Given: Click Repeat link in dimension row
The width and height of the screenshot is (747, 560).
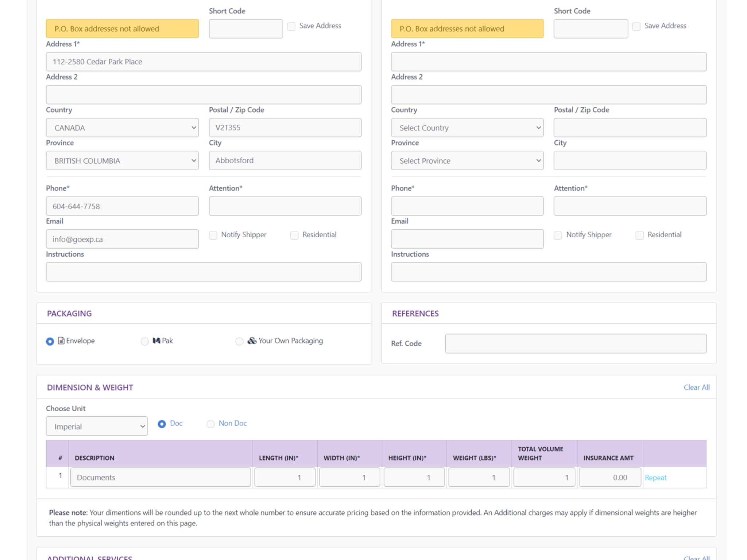Looking at the screenshot, I should pos(655,478).
